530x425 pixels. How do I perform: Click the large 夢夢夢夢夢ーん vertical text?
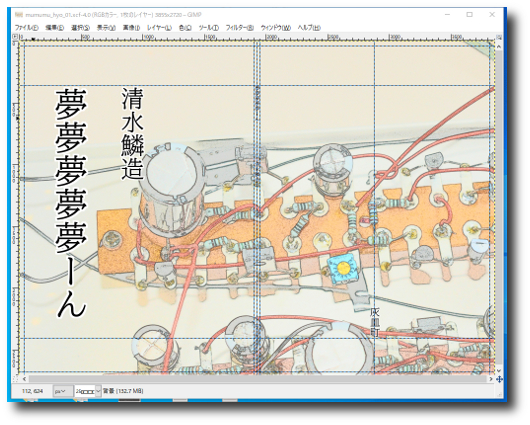pyautogui.click(x=71, y=203)
